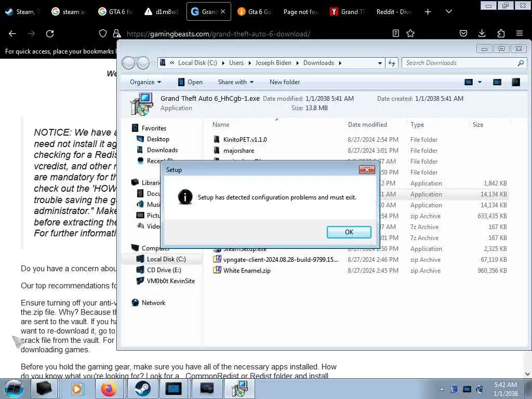Open a new Firefox tab
The width and height of the screenshot is (532, 399).
coord(428,12)
